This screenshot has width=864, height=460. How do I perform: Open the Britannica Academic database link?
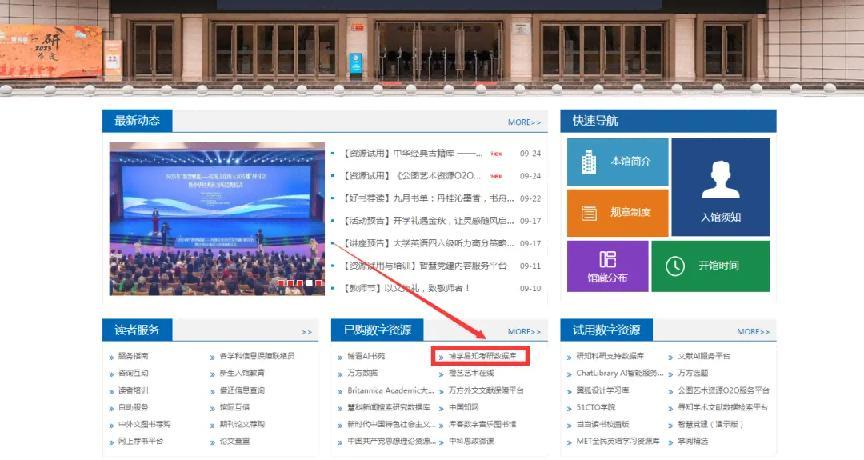[x=390, y=390]
